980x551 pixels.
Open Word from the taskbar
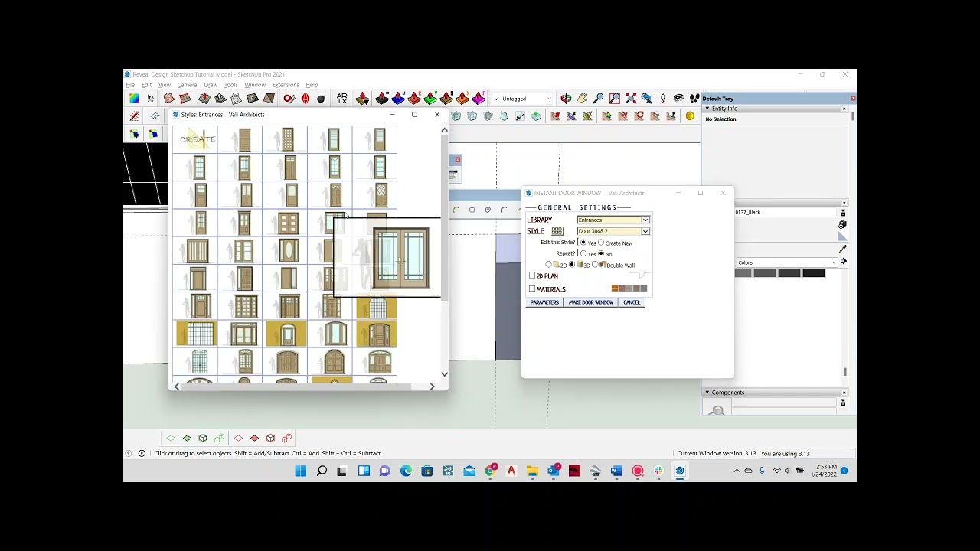(x=616, y=471)
